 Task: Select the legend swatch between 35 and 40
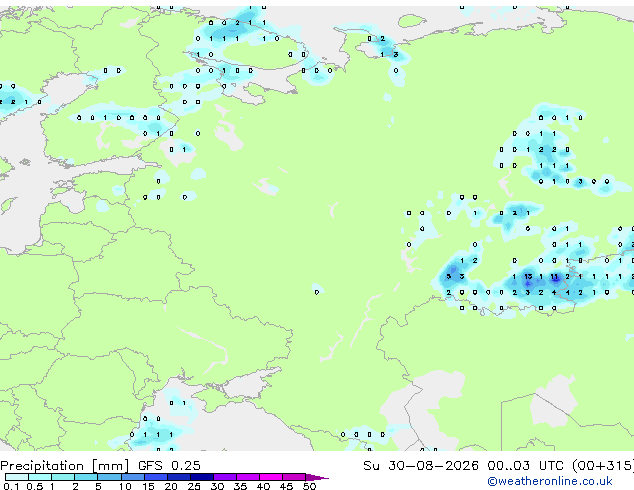coord(247,477)
